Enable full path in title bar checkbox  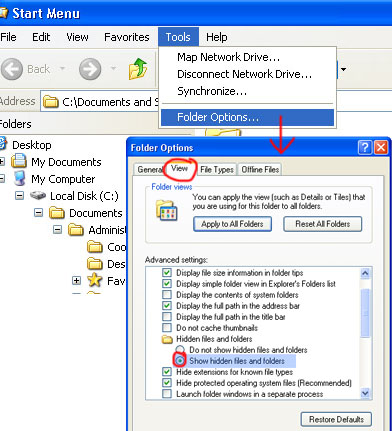click(167, 317)
